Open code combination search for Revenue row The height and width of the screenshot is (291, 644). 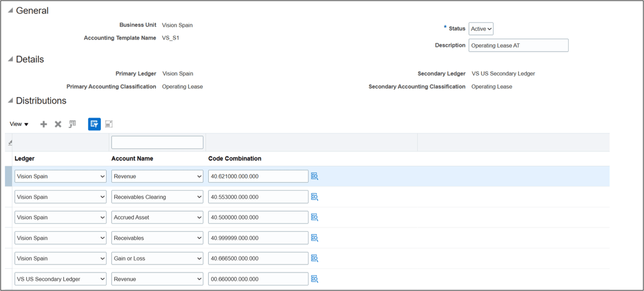click(314, 176)
